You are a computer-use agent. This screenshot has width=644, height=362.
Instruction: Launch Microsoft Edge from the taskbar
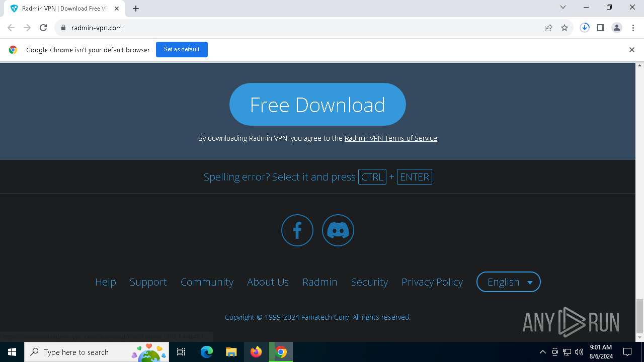(207, 352)
